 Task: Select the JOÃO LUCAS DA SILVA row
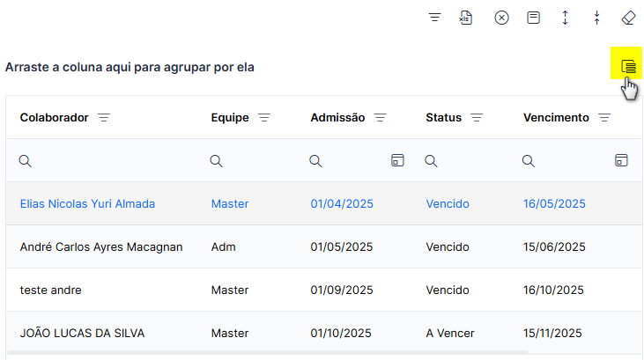(x=324, y=333)
